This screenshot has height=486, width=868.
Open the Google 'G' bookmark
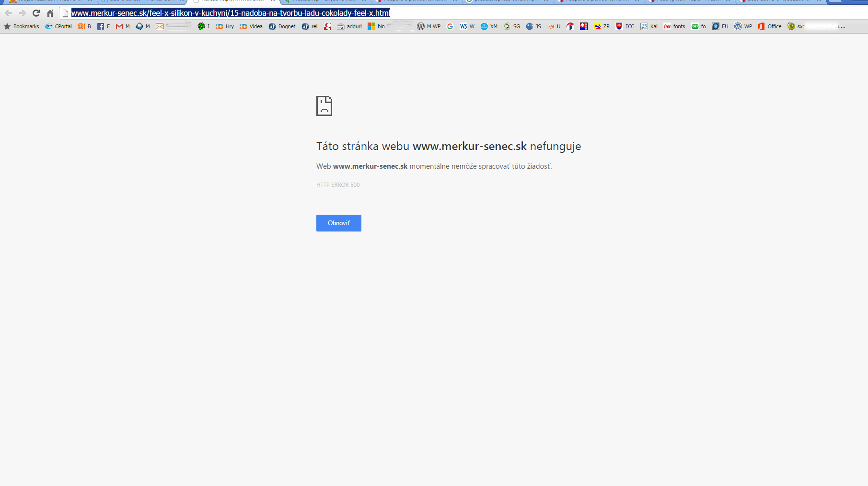(450, 26)
